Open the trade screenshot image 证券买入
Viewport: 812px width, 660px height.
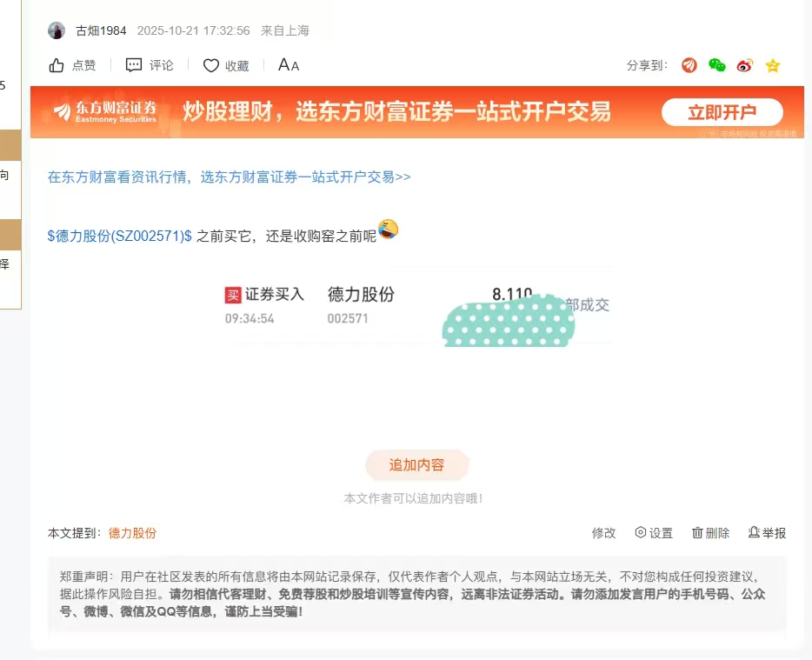coord(417,306)
